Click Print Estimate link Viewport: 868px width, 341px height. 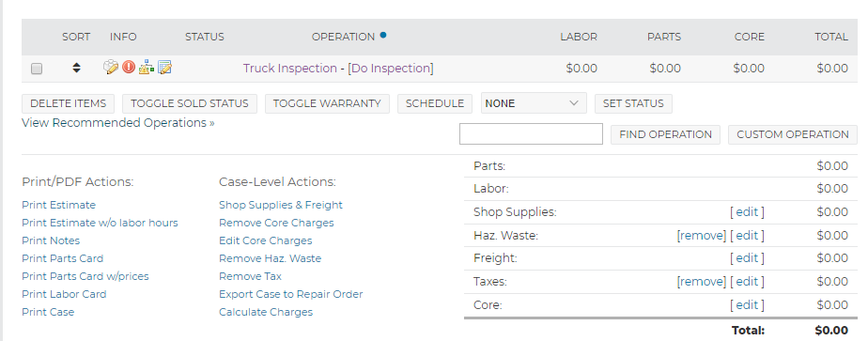pos(58,205)
